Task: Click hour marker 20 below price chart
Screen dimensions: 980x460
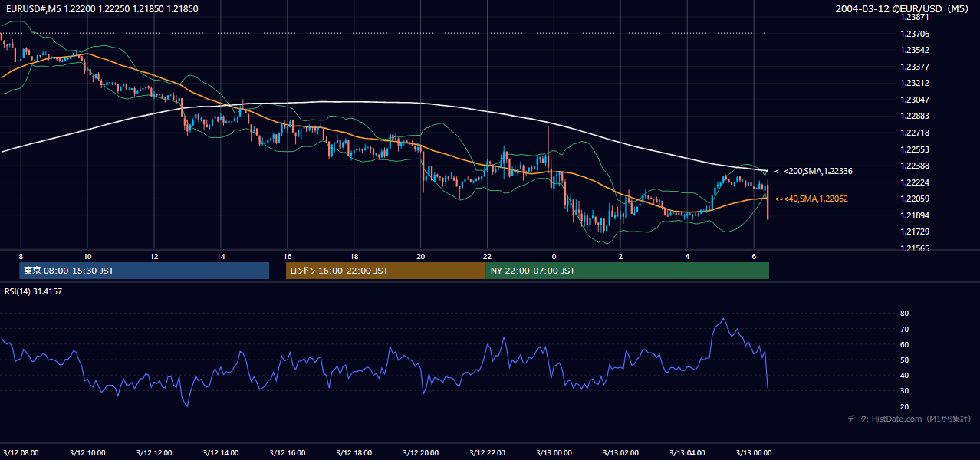Action: 421,256
